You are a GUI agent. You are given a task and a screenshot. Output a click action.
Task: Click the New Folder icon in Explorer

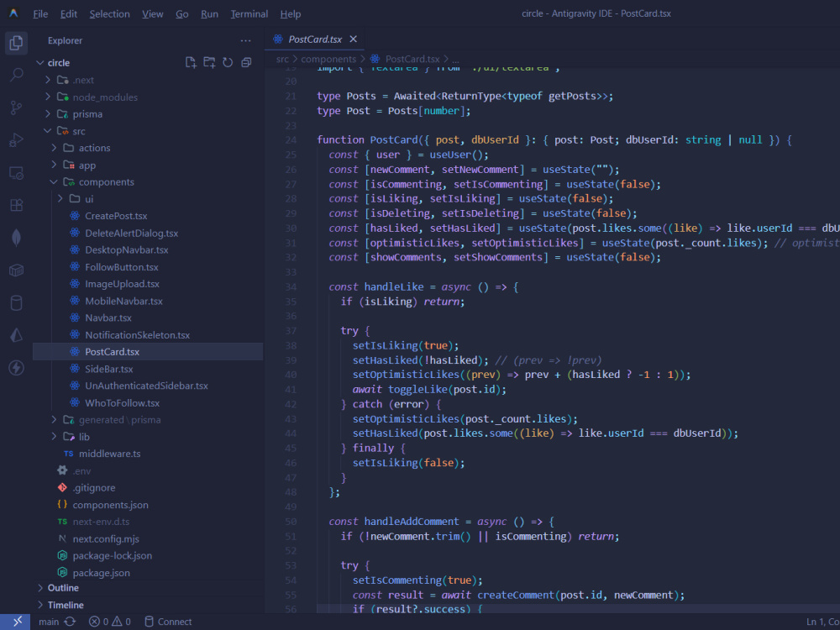tap(209, 63)
